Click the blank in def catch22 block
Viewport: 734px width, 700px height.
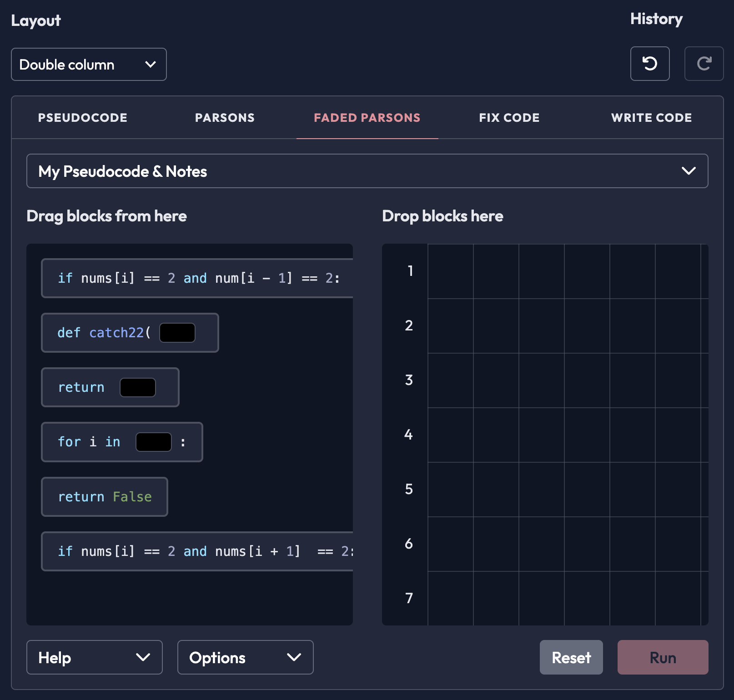click(x=177, y=333)
